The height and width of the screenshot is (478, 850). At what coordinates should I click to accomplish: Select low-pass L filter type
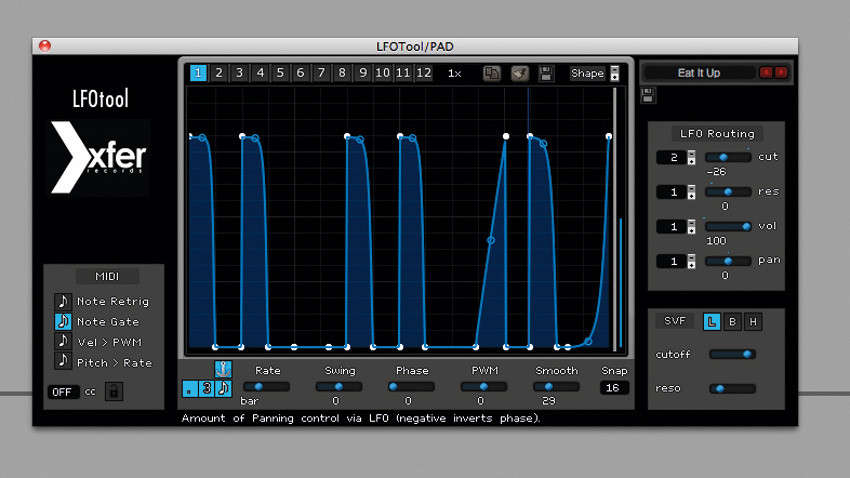click(x=711, y=322)
